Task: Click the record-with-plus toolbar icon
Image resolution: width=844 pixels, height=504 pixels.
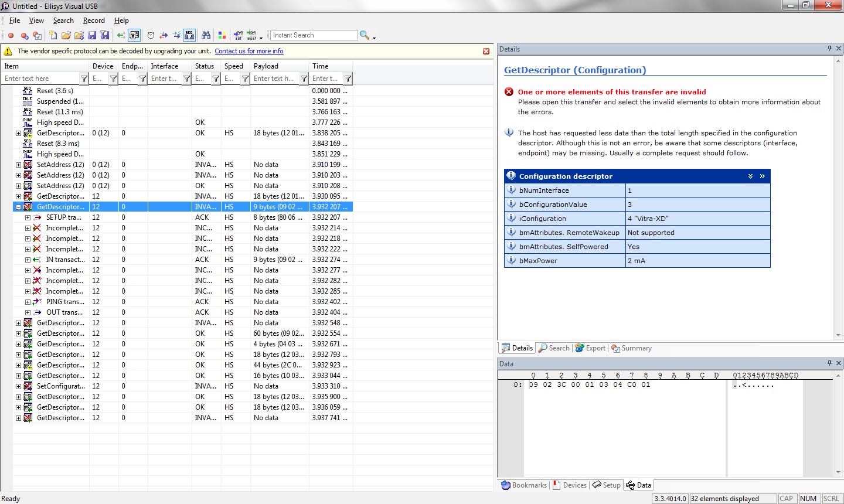Action: click(x=25, y=36)
